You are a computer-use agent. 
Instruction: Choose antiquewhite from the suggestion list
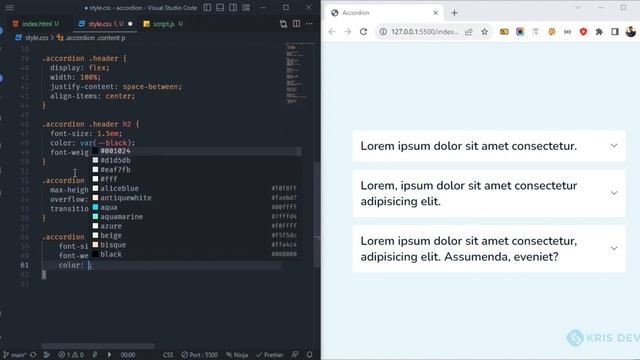[x=197, y=198]
